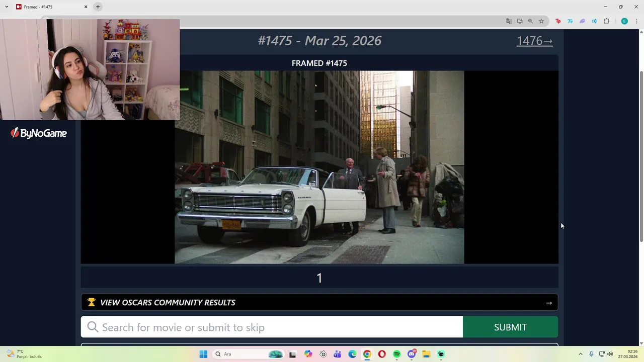Open the blue sound-wave browser extension
The height and width of the screenshot is (362, 644).
(594, 21)
